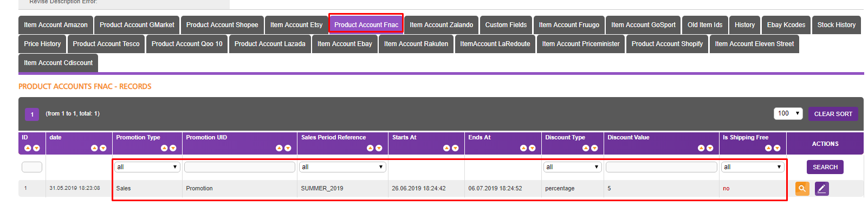Sort Starts At column descending arrow

(x=456, y=148)
